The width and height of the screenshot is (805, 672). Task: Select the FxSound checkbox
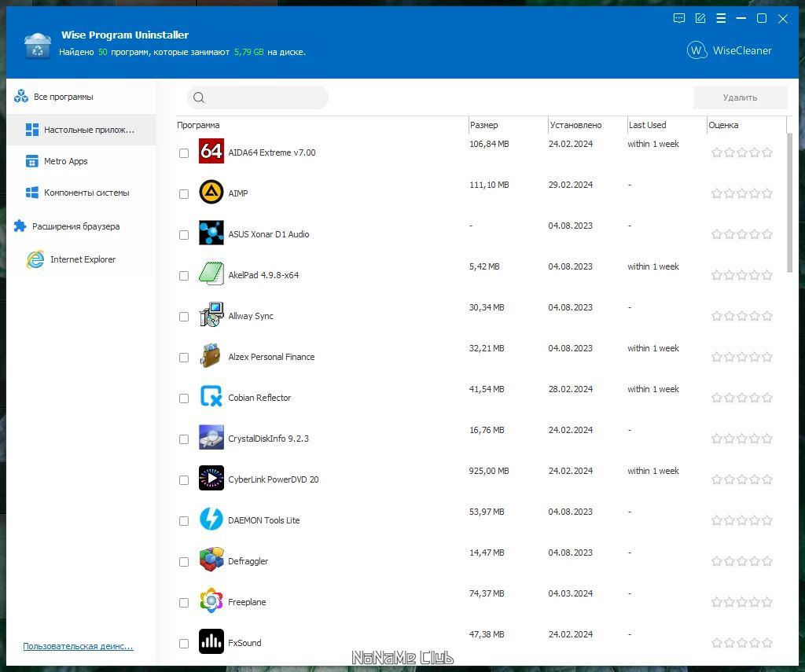(184, 644)
